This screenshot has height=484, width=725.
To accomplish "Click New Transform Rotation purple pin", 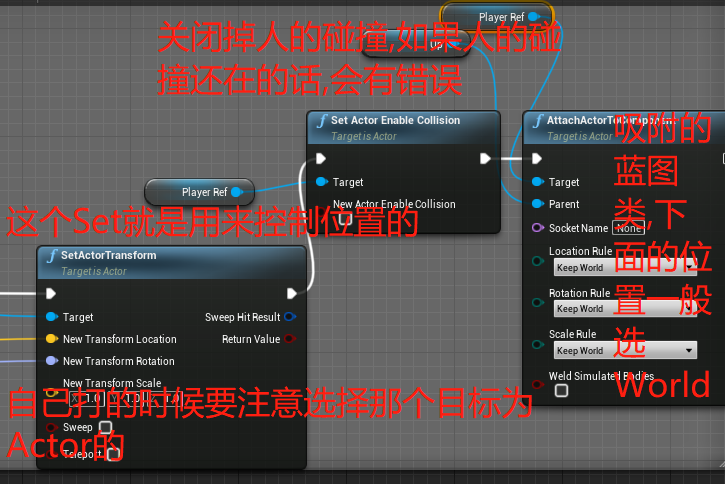I will 52,361.
